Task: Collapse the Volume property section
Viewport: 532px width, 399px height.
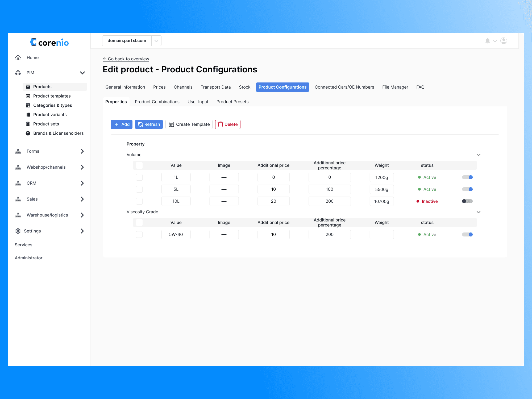Action: (479, 155)
